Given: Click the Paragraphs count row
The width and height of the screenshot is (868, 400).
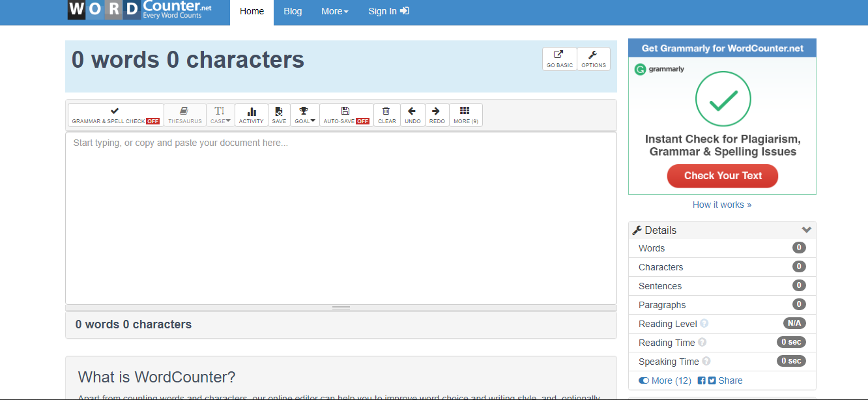Looking at the screenshot, I should pos(722,305).
